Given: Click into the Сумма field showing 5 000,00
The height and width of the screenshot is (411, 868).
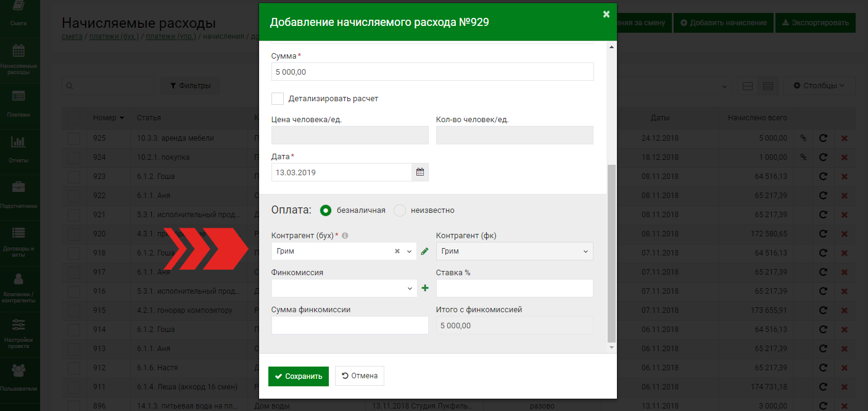Looking at the screenshot, I should (432, 72).
